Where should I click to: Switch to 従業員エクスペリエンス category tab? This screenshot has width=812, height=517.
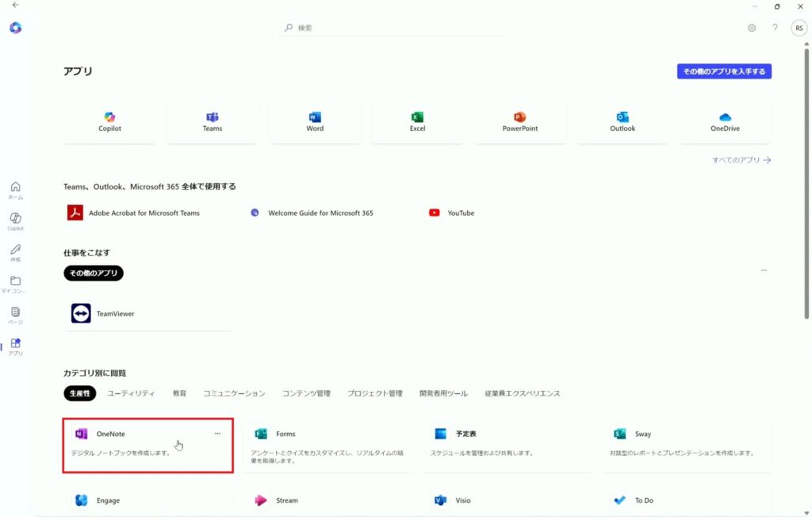(x=522, y=393)
